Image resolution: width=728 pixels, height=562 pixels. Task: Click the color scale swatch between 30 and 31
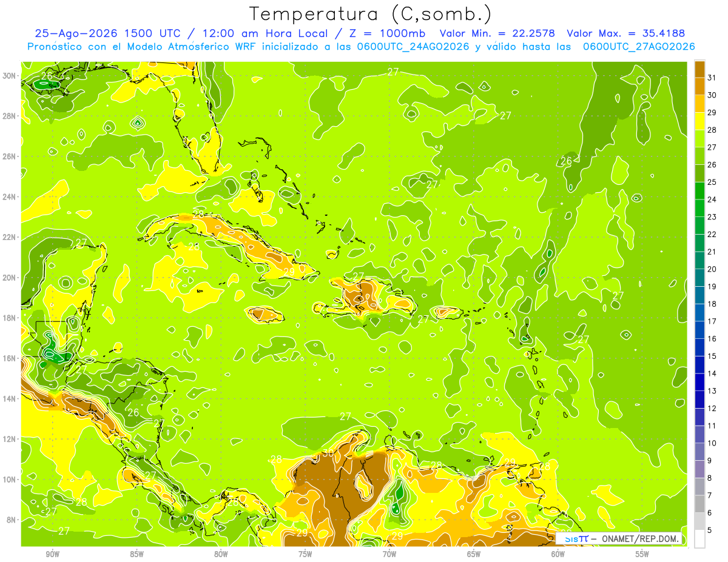coord(699,85)
